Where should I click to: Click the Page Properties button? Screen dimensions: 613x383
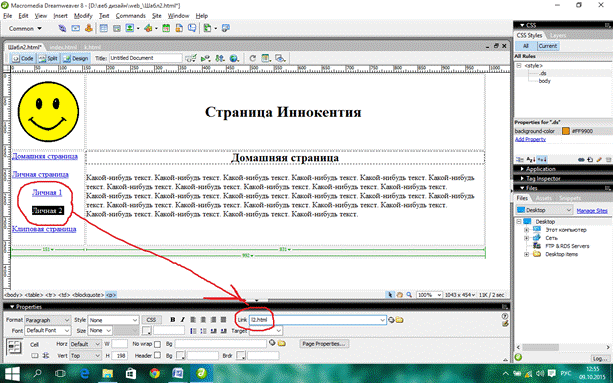[x=324, y=344]
